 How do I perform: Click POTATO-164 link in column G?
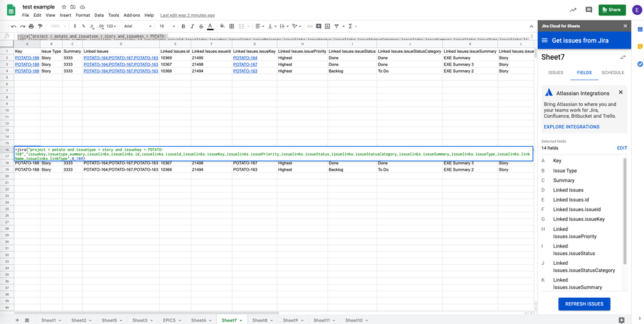point(245,58)
